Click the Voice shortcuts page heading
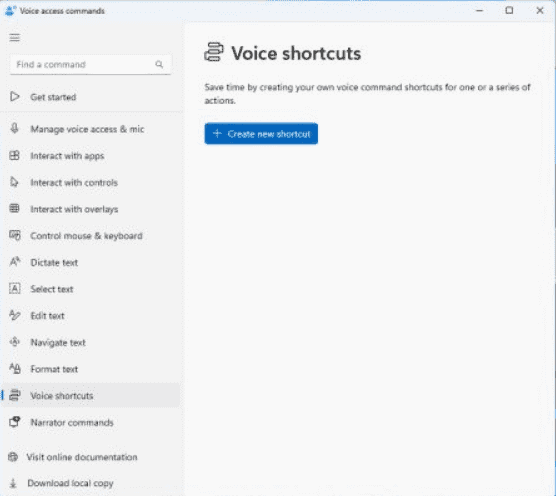This screenshot has width=556, height=496. tap(296, 53)
